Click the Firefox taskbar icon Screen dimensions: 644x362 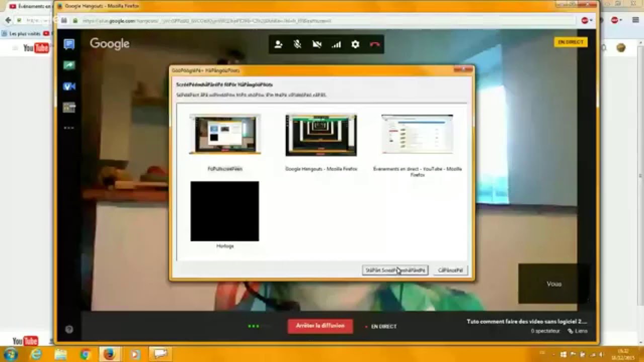pyautogui.click(x=109, y=354)
